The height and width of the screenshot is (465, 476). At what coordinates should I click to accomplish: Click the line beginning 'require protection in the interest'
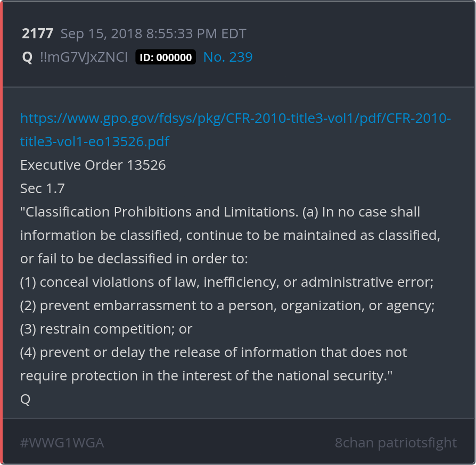click(206, 376)
